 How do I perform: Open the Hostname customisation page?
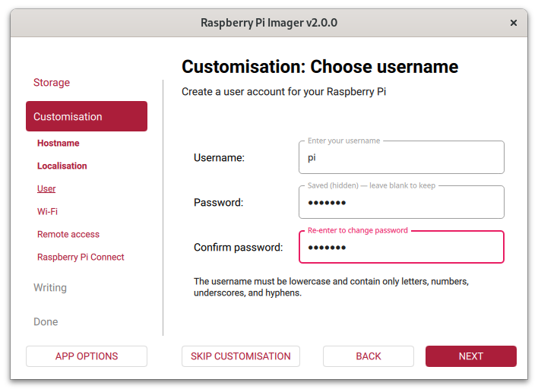[x=59, y=143]
